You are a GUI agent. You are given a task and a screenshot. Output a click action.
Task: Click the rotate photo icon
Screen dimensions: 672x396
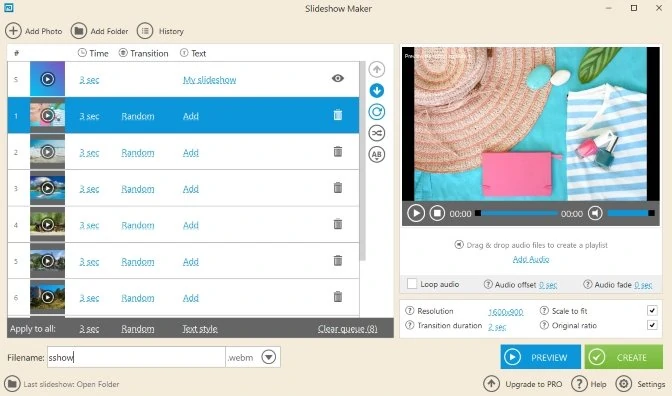pyautogui.click(x=377, y=112)
